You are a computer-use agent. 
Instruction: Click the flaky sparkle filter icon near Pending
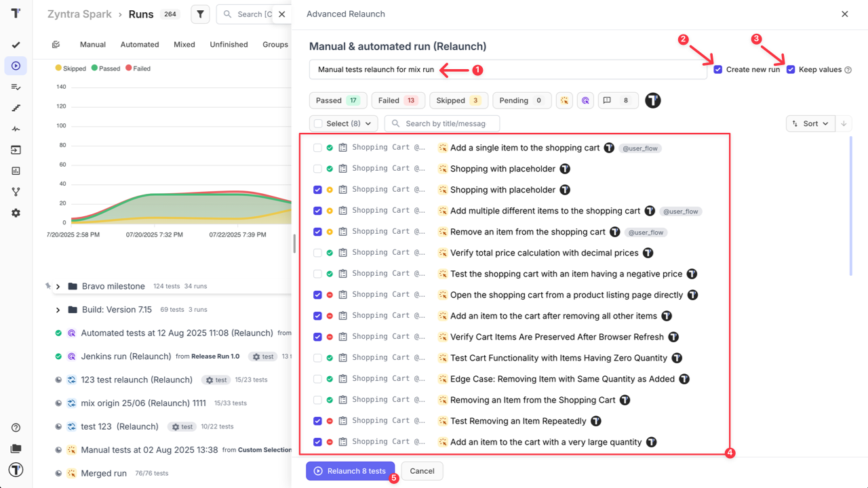[564, 100]
